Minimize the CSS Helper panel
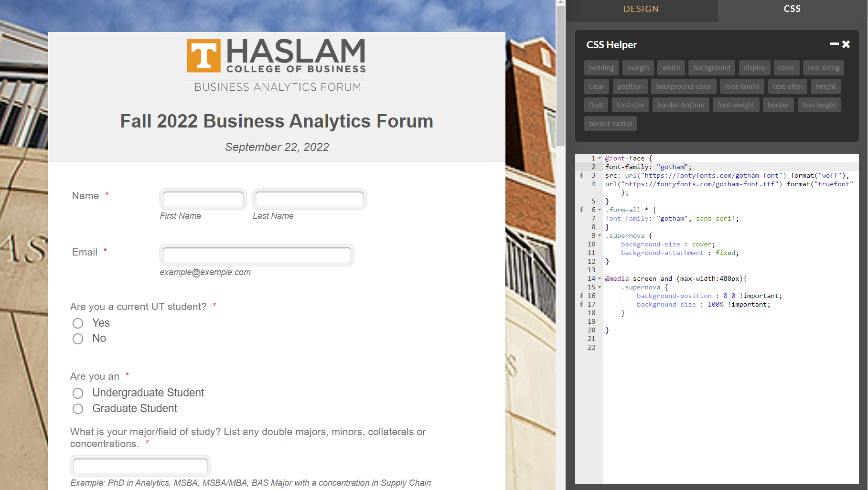The image size is (868, 490). coord(834,44)
